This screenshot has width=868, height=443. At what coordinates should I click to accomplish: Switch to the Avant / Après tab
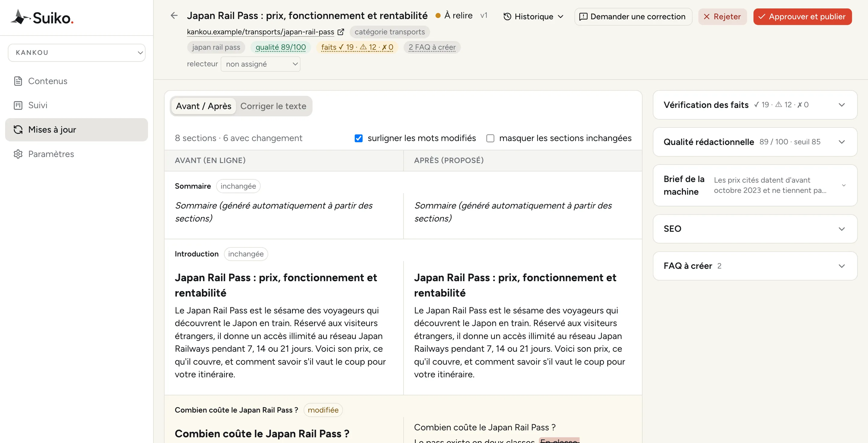[x=203, y=106]
